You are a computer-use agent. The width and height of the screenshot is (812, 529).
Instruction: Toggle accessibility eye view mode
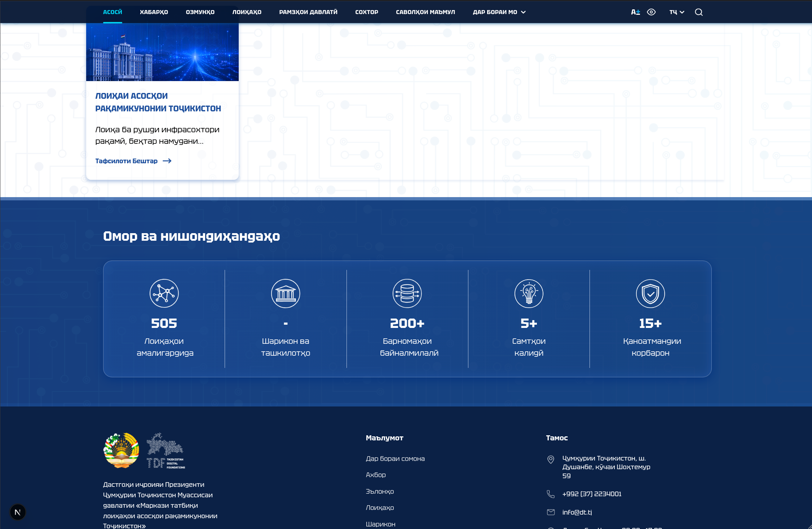click(651, 12)
